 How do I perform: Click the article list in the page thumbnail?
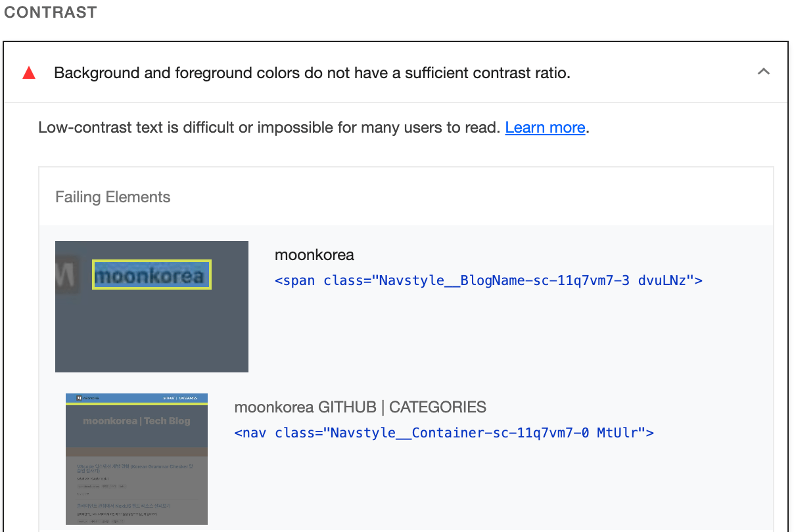(137, 486)
